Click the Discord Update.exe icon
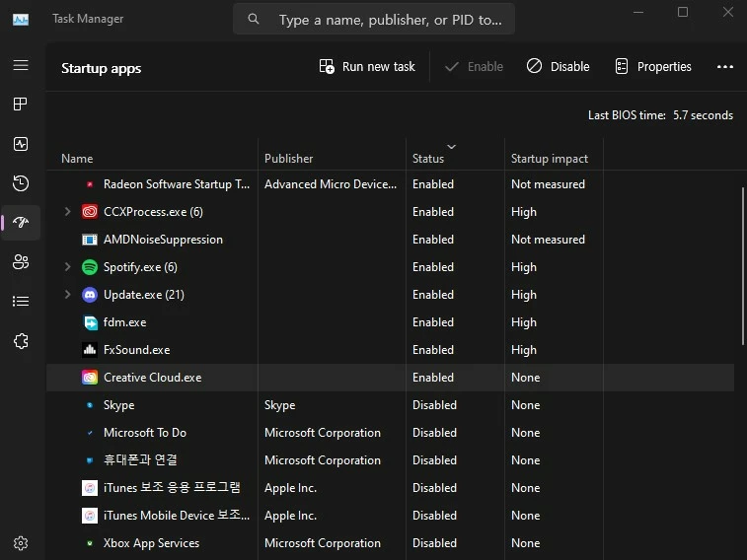Viewport: 747px width, 560px height. click(x=90, y=295)
